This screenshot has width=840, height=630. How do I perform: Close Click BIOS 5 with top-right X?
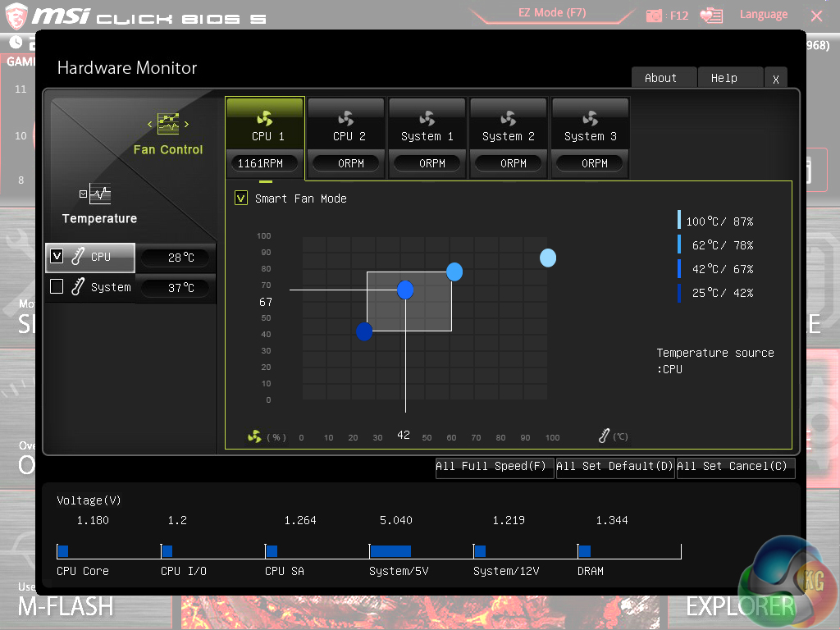point(816,16)
